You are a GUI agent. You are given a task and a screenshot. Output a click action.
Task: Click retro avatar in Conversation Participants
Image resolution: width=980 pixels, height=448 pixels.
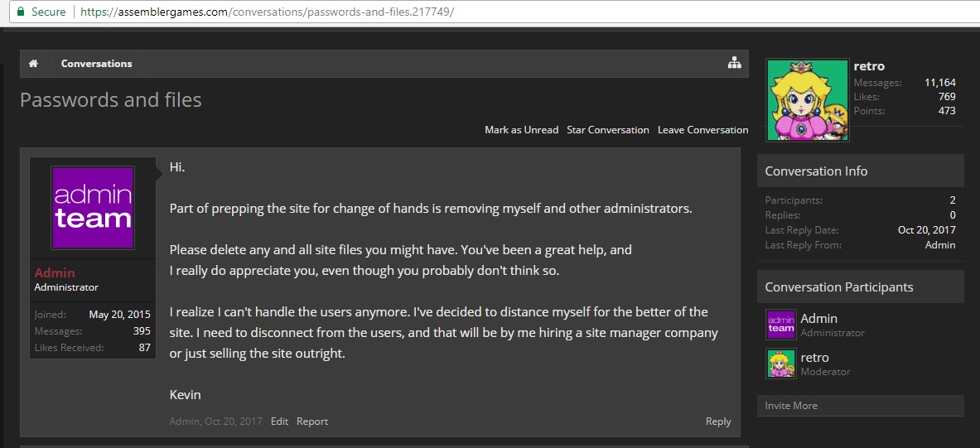(x=780, y=363)
